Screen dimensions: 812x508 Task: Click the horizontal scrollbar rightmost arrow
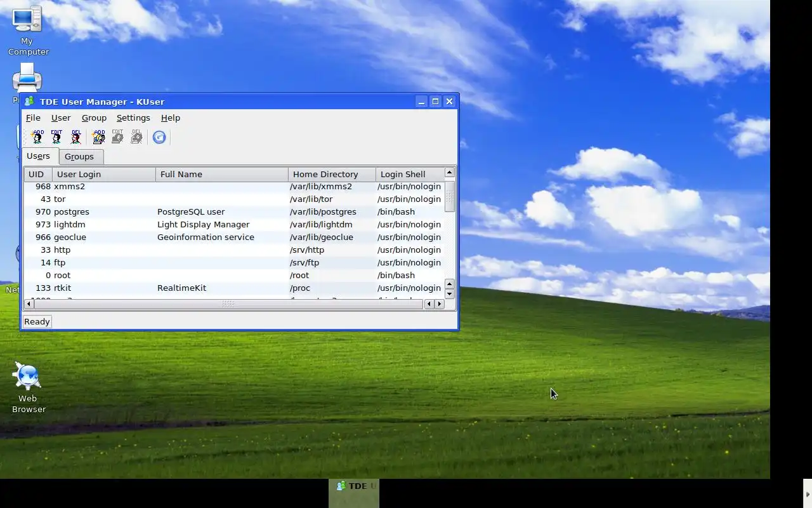click(x=440, y=304)
